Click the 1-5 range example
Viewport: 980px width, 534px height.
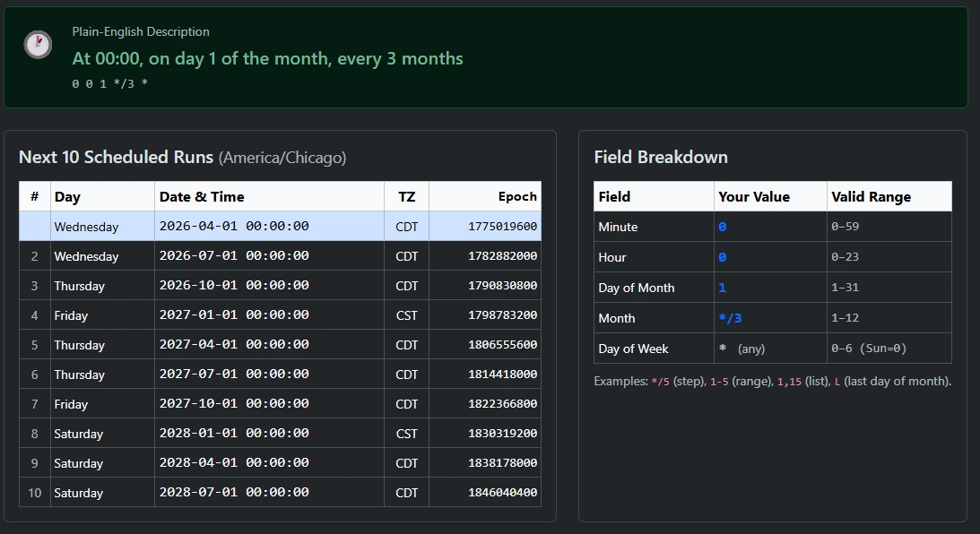click(x=718, y=381)
